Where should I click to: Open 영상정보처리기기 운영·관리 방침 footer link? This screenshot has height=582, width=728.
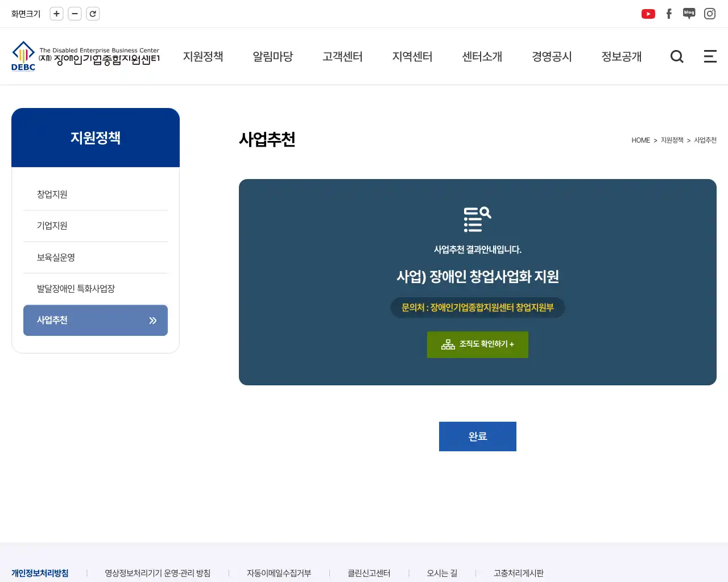point(158,573)
